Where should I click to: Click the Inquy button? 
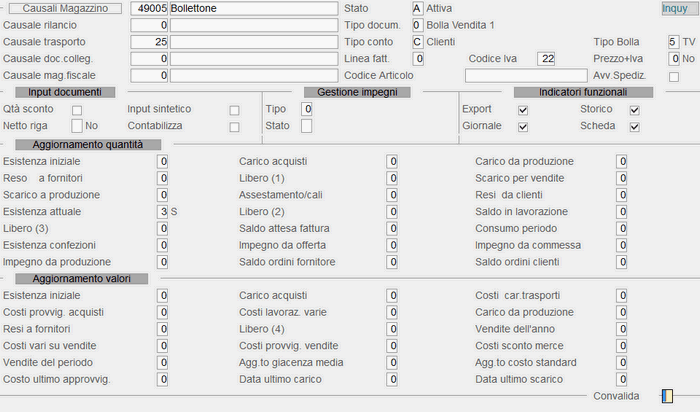point(678,8)
